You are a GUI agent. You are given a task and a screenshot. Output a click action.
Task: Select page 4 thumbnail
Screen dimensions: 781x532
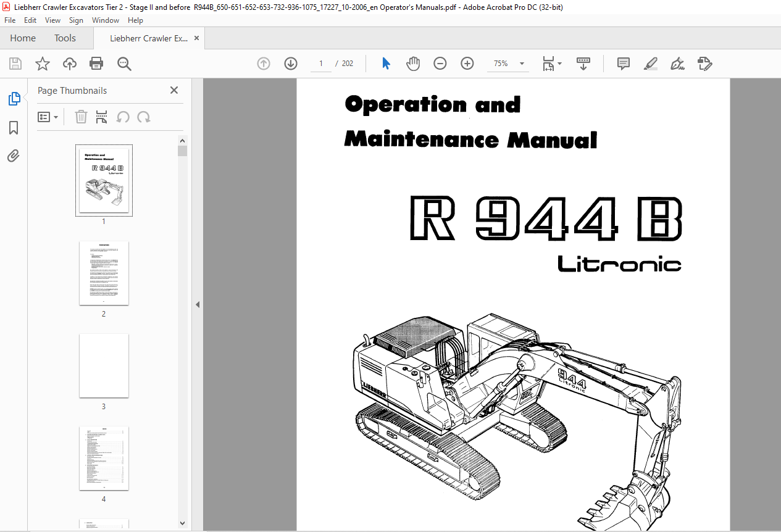pyautogui.click(x=104, y=458)
